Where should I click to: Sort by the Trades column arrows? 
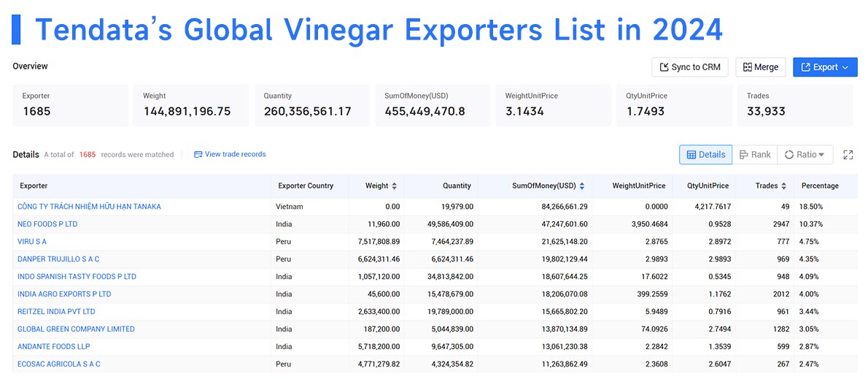point(784,186)
